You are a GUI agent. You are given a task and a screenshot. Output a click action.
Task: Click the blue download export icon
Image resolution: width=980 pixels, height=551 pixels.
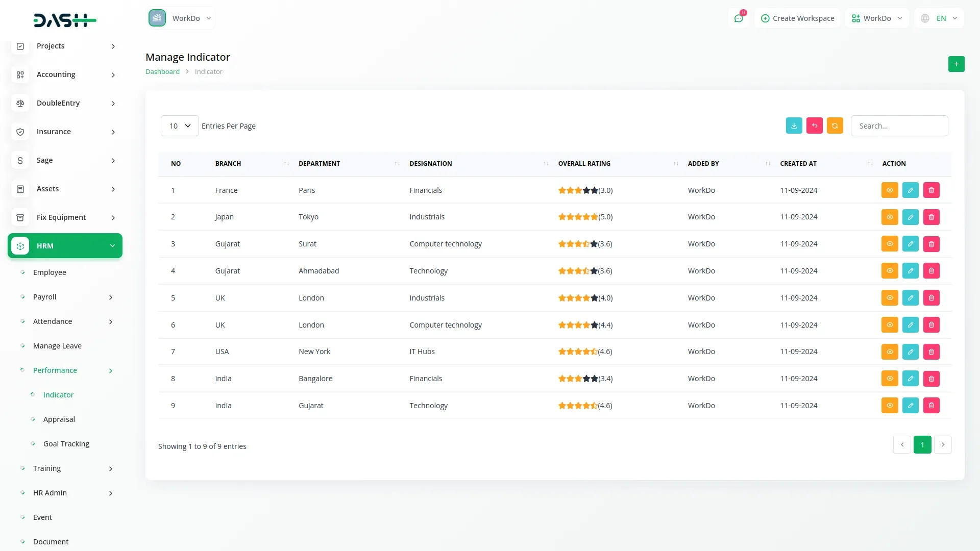point(794,126)
